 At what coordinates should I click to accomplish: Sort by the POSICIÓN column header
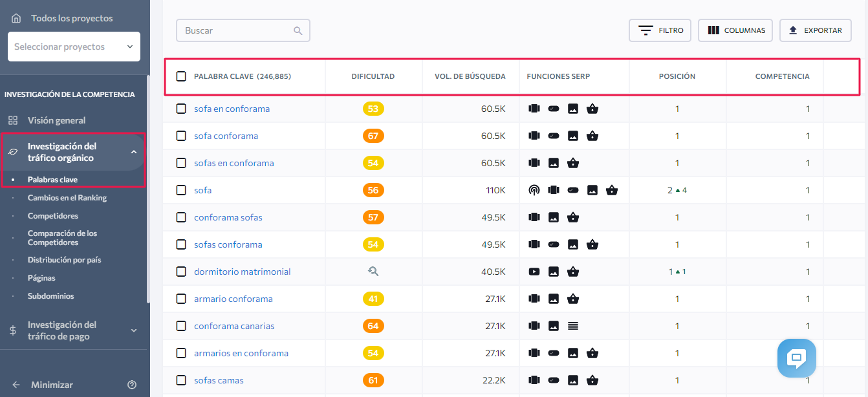(677, 76)
